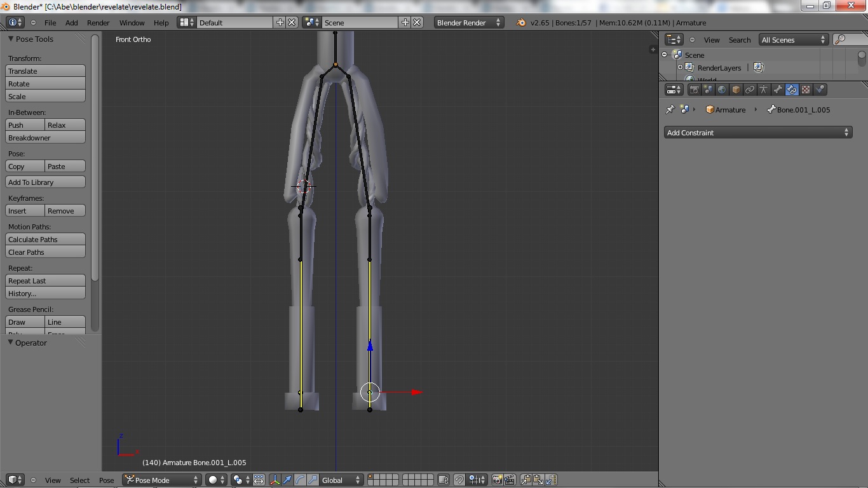Click the Calculate Paths button

tap(46, 239)
